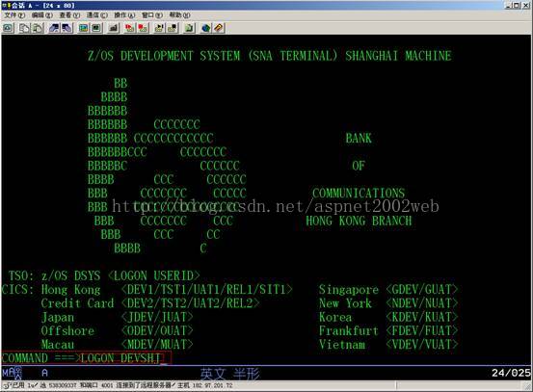Screen dimensions: 533x392
Task: Click the Clipboard viewer toolbar icon
Action: tap(189, 28)
